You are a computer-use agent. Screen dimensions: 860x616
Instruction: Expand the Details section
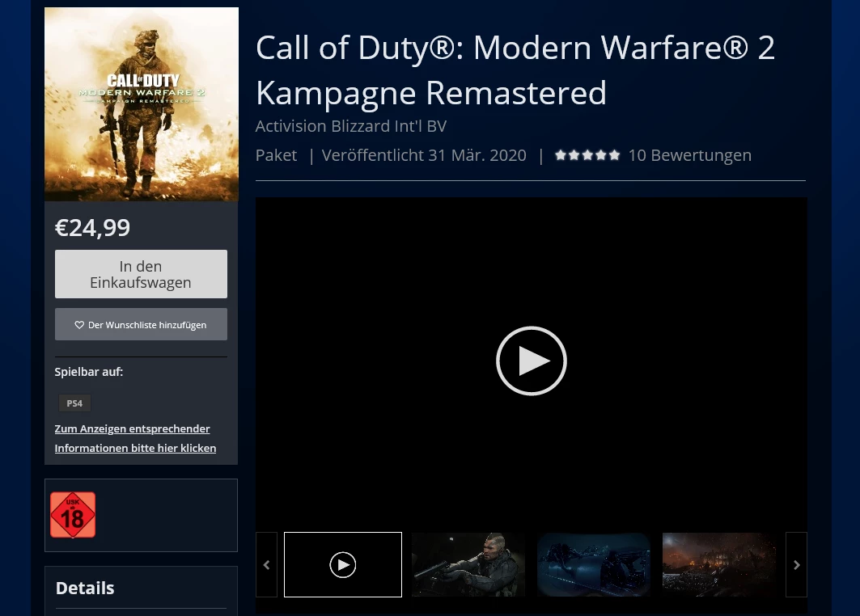pos(84,588)
